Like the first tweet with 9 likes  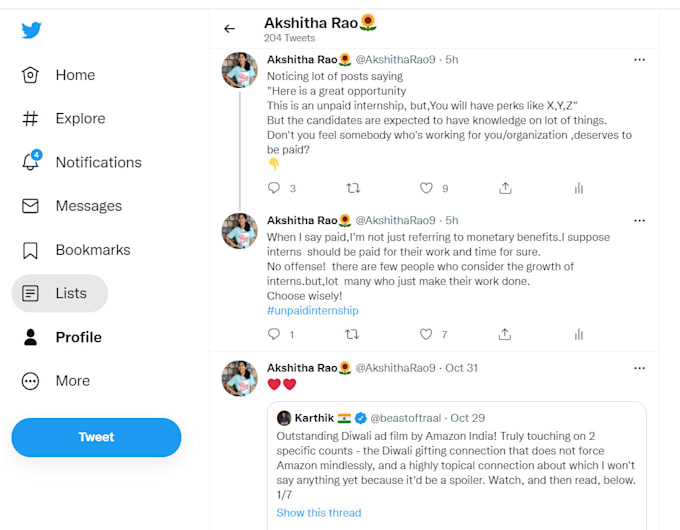[x=426, y=188]
